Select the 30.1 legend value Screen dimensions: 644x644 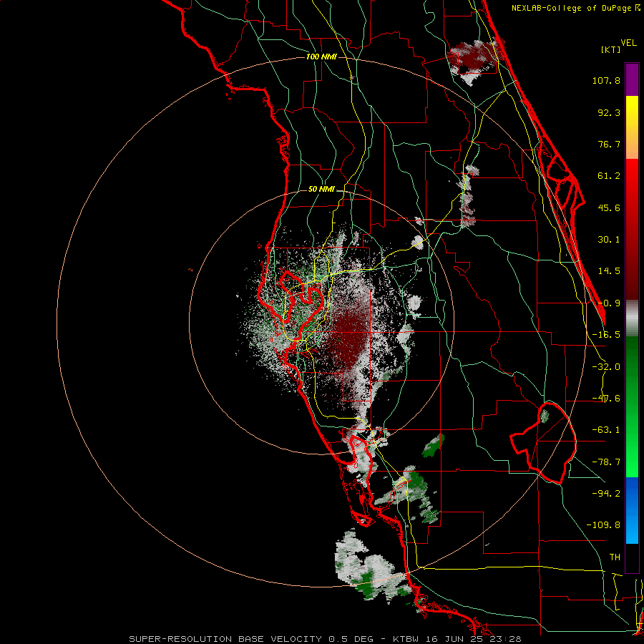[x=609, y=240]
